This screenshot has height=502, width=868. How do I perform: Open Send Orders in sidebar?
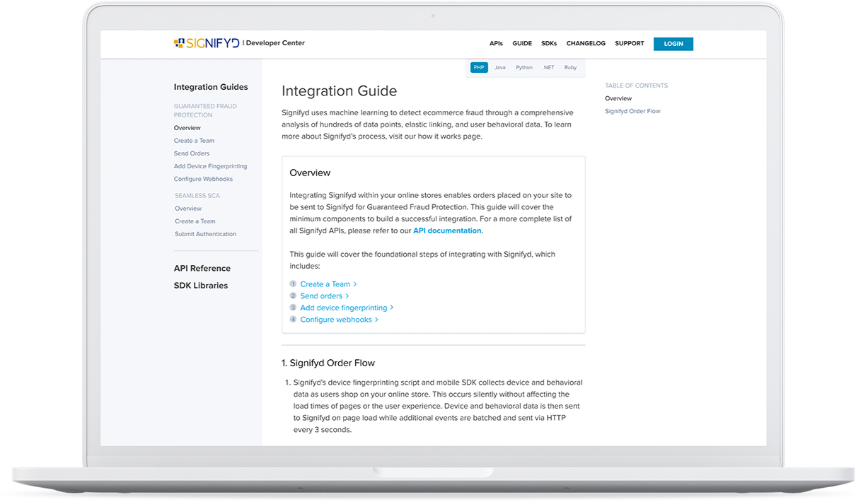point(192,153)
